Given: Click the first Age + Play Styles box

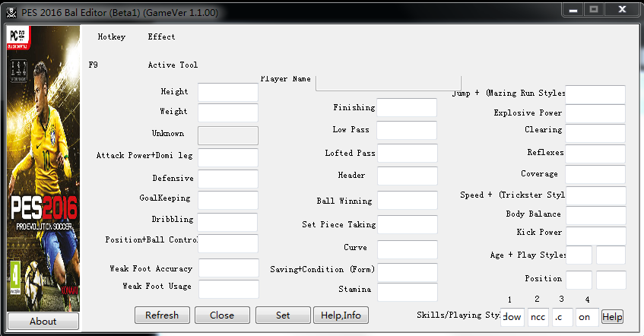Looking at the screenshot, I should click(x=579, y=255).
